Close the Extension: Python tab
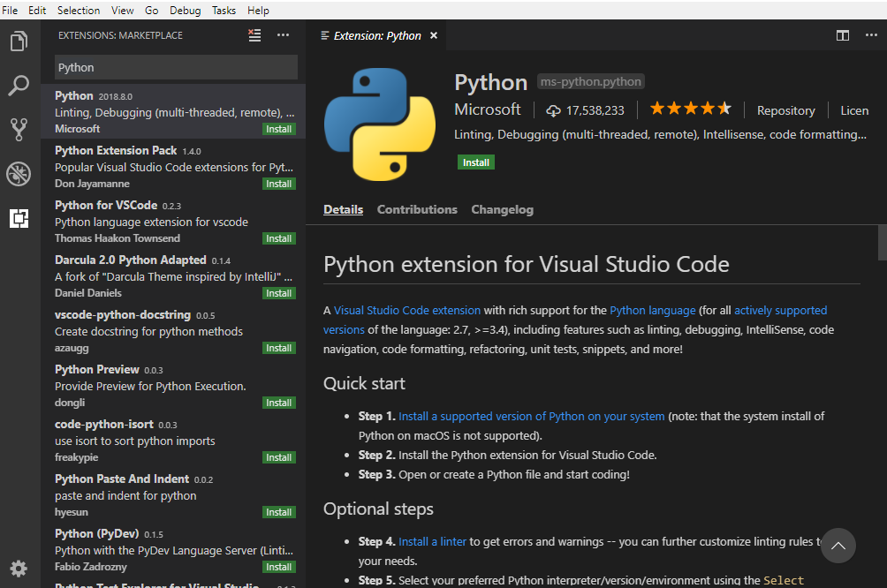Viewport: 887px width, 588px height. pyautogui.click(x=434, y=36)
